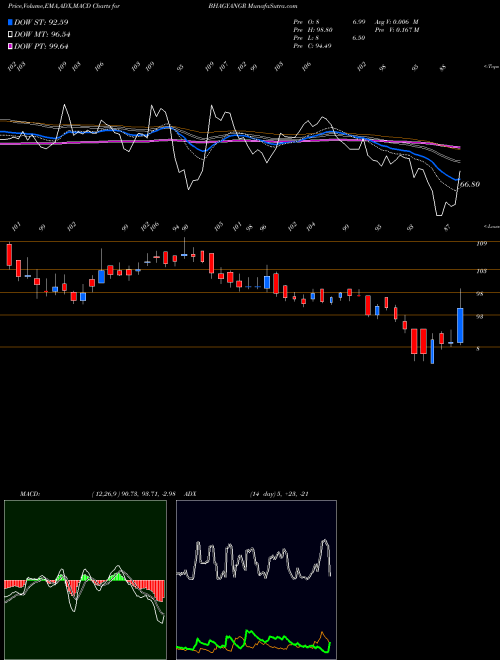Open the green MACD indicator chart
This screenshot has width=500, height=660.
[85, 580]
